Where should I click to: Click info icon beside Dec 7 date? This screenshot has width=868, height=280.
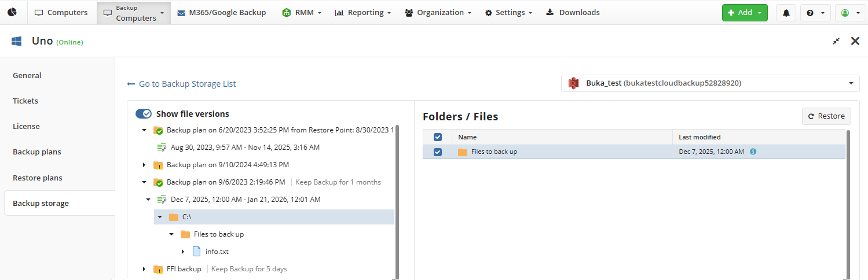click(x=753, y=152)
